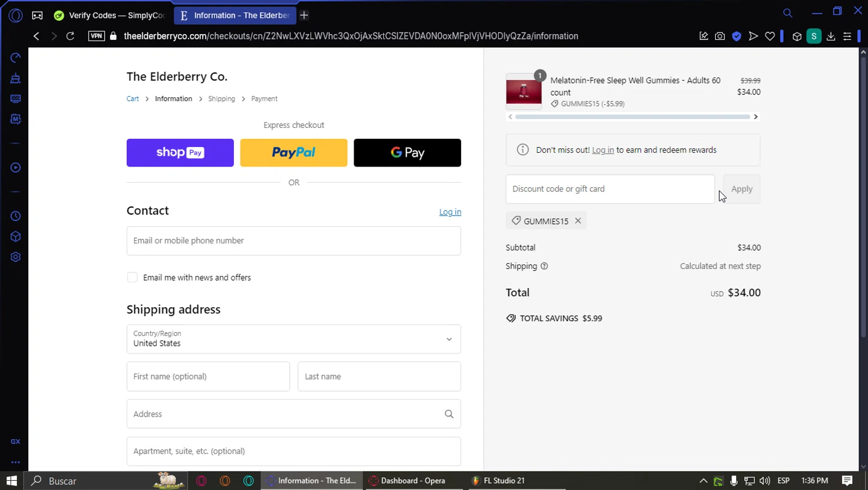This screenshot has width=868, height=490.
Task: Open the ad blocker shield icon
Action: coord(737,36)
